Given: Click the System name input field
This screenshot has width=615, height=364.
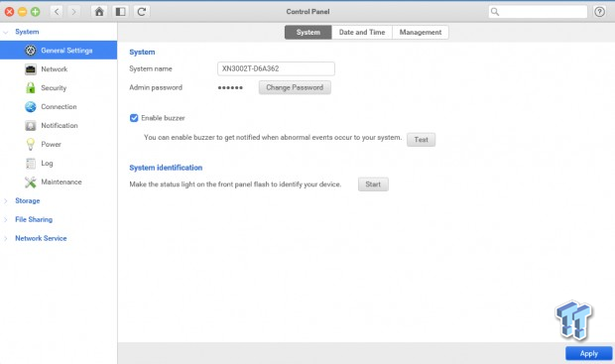Looking at the screenshot, I should click(x=276, y=68).
